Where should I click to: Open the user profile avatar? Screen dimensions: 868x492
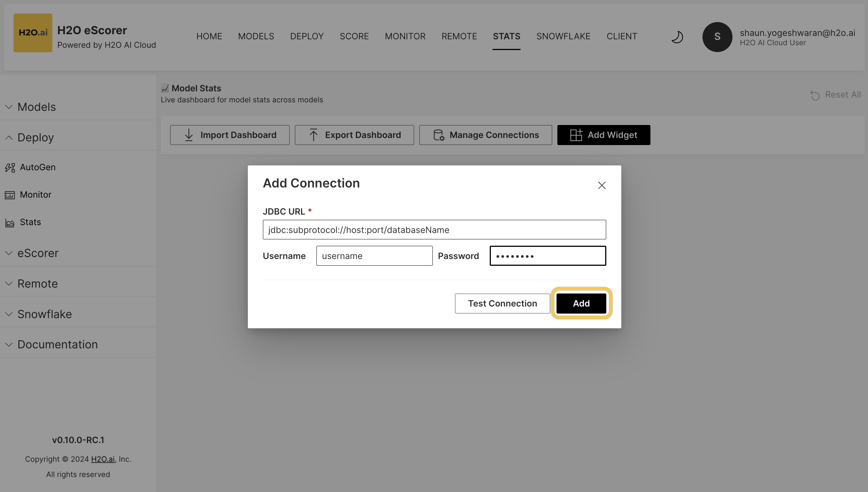click(717, 37)
